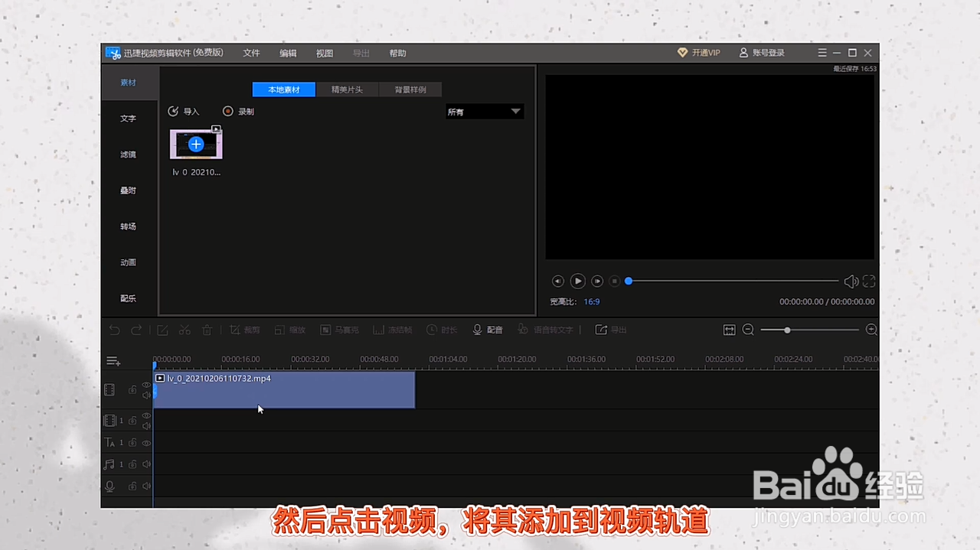The width and height of the screenshot is (980, 550).
Task: Open the 帮助 menu in the menu bar
Action: point(397,53)
